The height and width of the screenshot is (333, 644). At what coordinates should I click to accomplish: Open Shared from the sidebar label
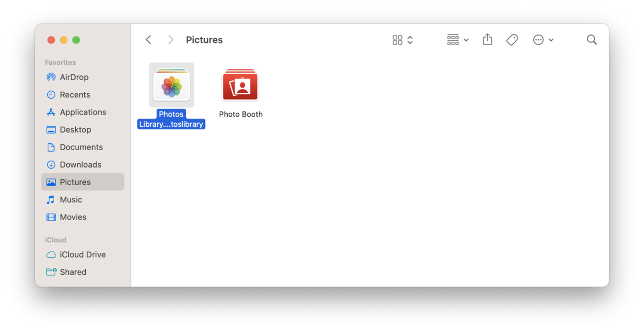pos(73,272)
